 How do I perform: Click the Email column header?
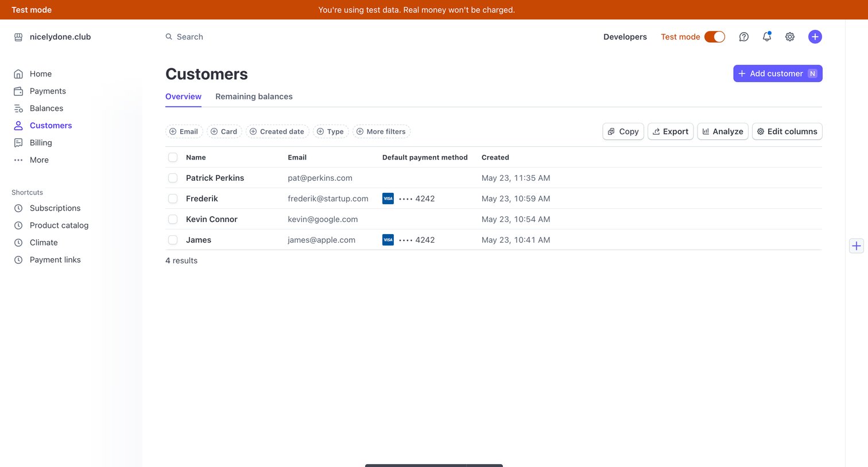click(x=297, y=157)
